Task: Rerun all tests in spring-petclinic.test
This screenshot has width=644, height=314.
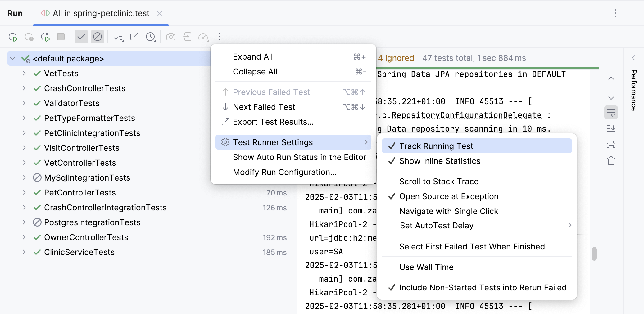Action: [x=13, y=37]
